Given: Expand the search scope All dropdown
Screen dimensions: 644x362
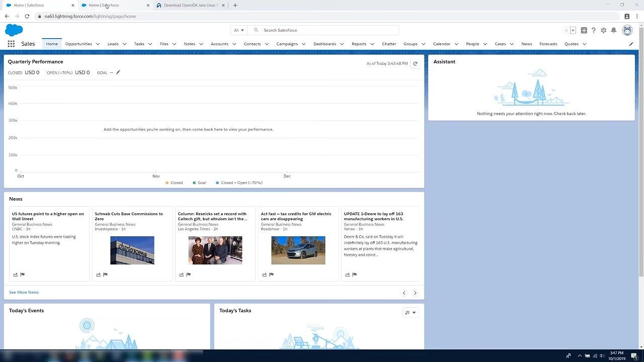Looking at the screenshot, I should [x=238, y=30].
